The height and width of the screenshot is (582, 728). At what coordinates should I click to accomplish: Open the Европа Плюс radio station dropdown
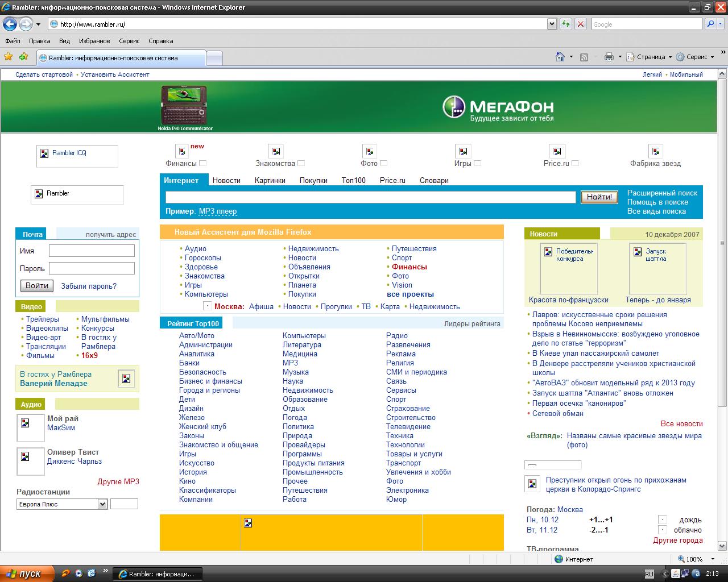tap(102, 504)
